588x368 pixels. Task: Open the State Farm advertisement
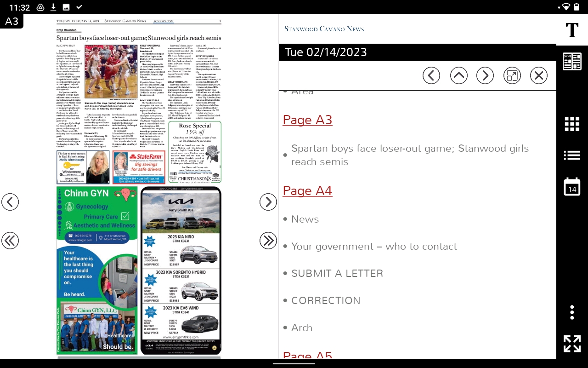point(139,167)
